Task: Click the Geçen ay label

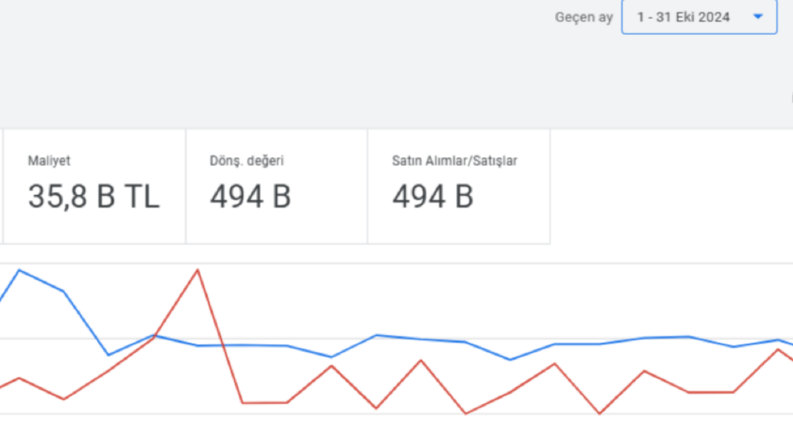Action: pyautogui.click(x=584, y=17)
